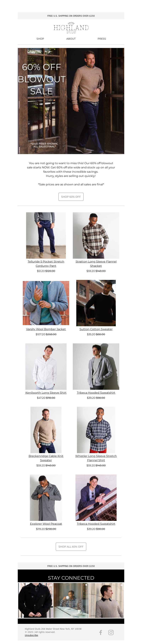Click the Breckenridge Cable Knit Sweater photo
The image size is (142, 644).
click(46, 430)
